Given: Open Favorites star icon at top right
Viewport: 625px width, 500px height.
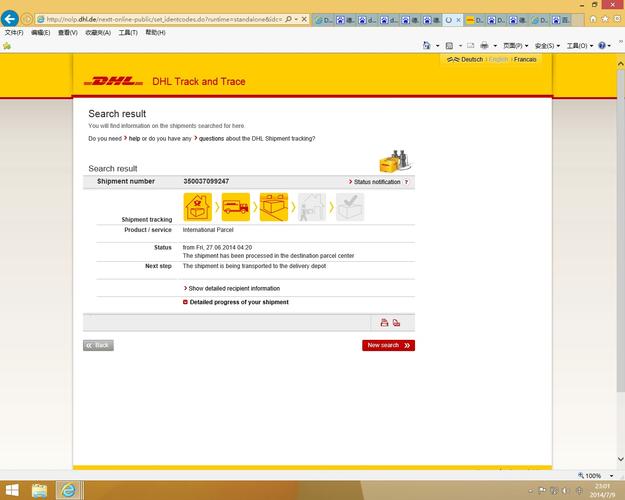Looking at the screenshot, I should [x=605, y=19].
